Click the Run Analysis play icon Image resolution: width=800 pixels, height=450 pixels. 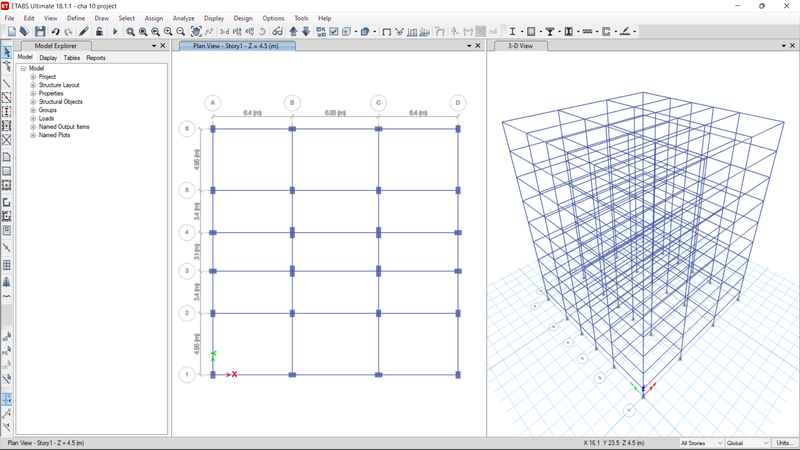[x=115, y=32]
